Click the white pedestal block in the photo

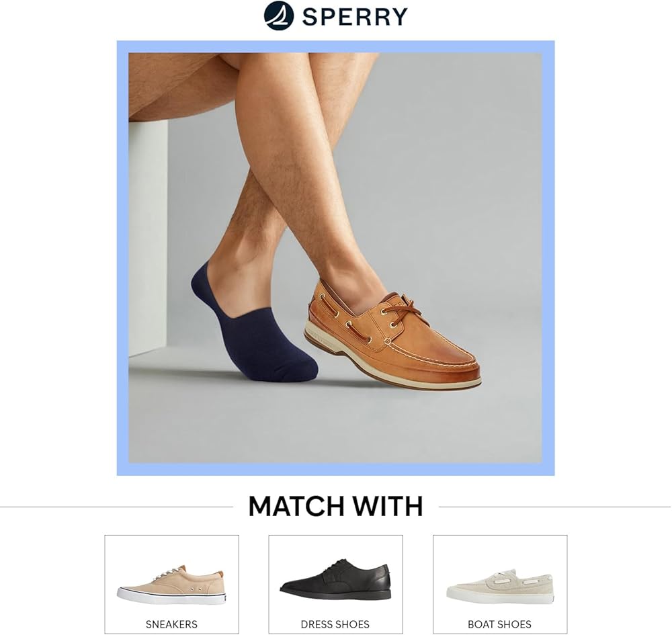(149, 238)
